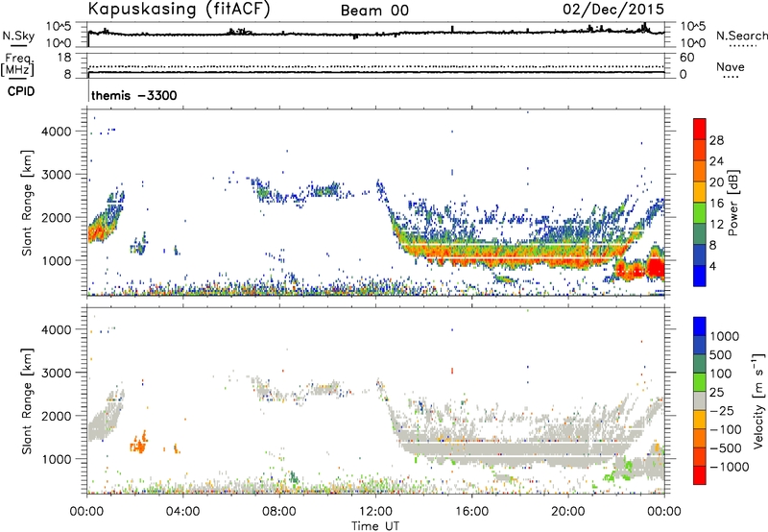Click the '24' label on Power color bar
Screen dimensions: 768x532
(716, 161)
